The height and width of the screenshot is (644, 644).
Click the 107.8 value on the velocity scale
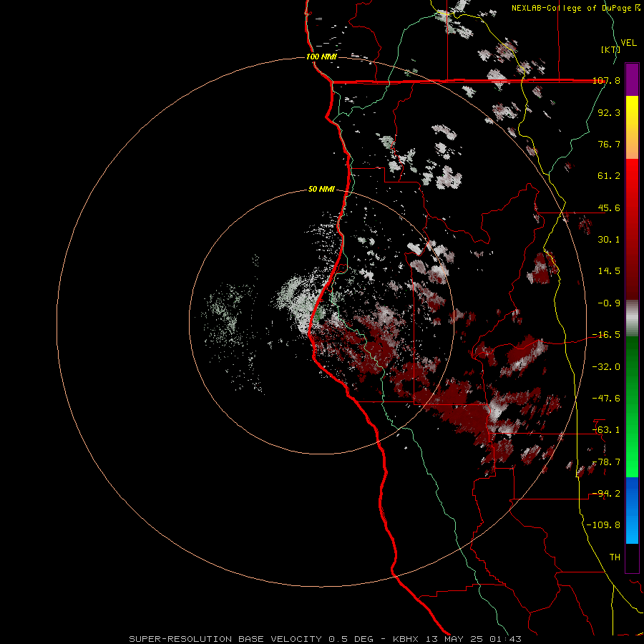(x=606, y=80)
